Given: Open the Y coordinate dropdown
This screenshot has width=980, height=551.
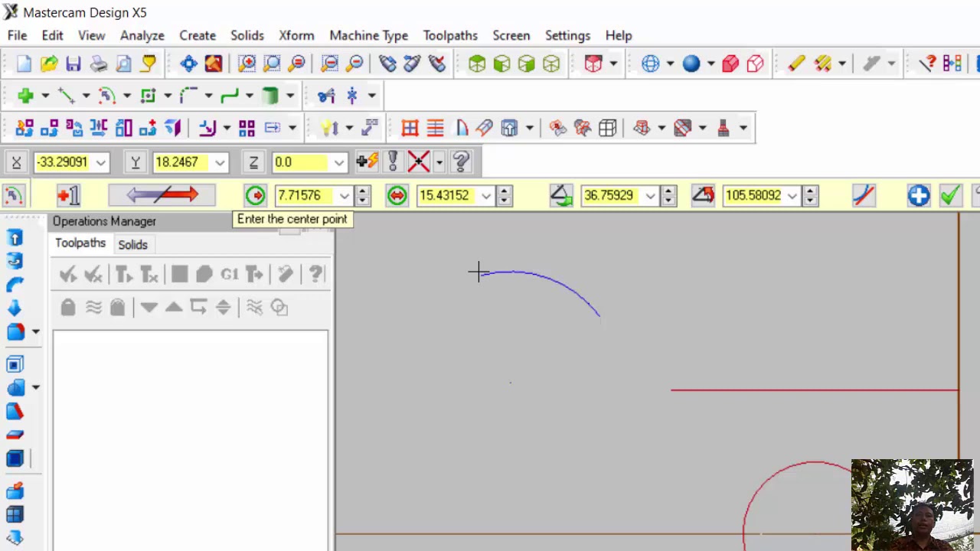Looking at the screenshot, I should click(x=220, y=162).
